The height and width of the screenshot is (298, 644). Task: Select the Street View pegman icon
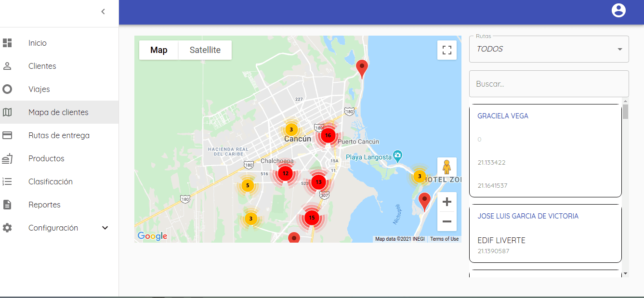click(x=447, y=167)
